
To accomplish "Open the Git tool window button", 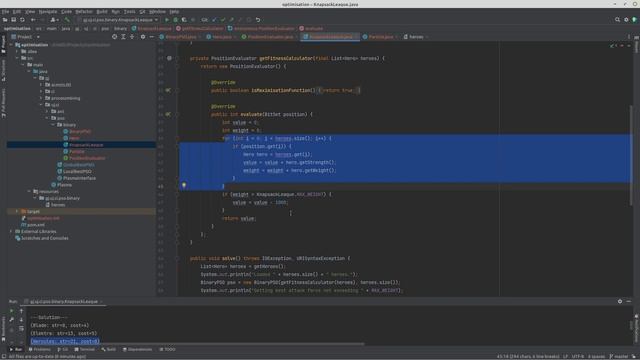I will click(x=63, y=349).
